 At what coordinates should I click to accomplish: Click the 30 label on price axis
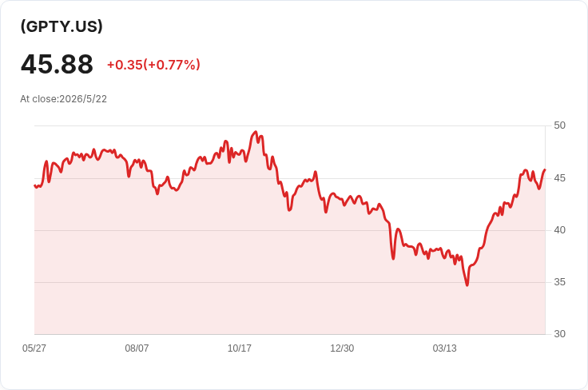(x=559, y=334)
